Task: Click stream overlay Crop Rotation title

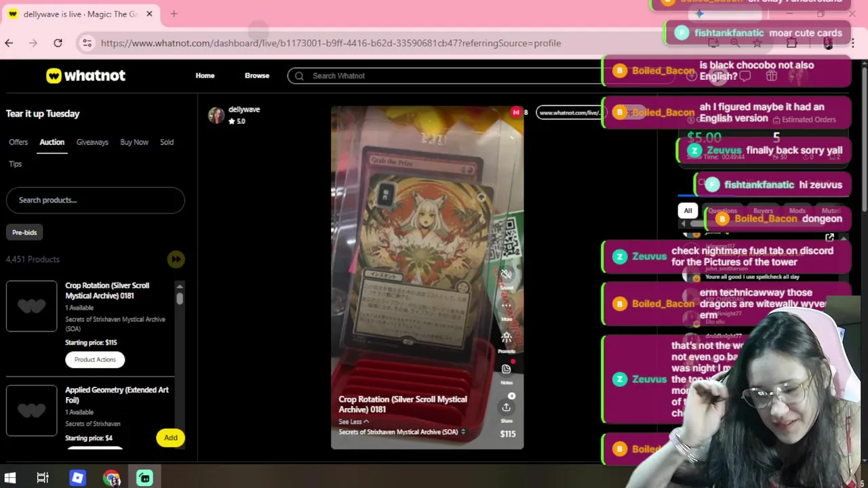Action: tap(403, 405)
